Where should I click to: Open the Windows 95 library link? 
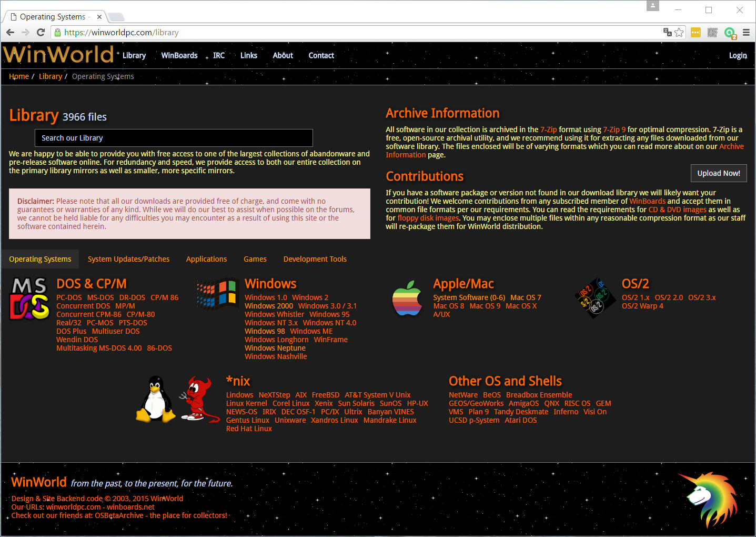(329, 314)
